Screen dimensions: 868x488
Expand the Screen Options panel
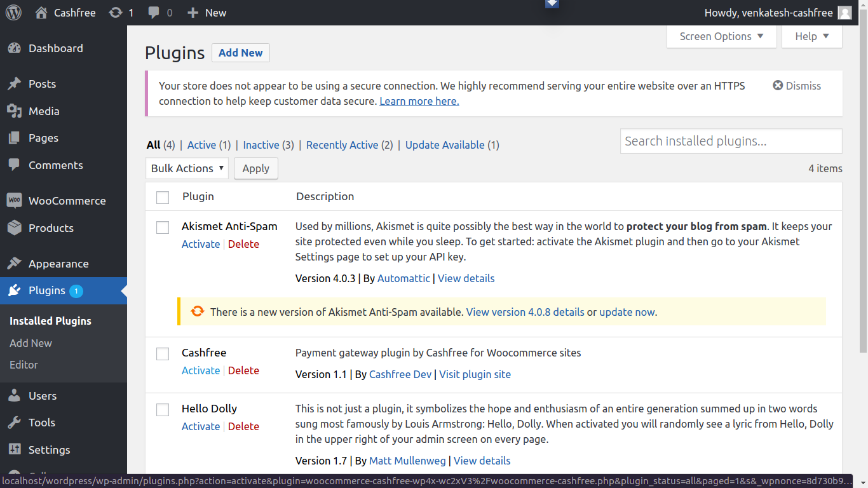click(x=721, y=36)
